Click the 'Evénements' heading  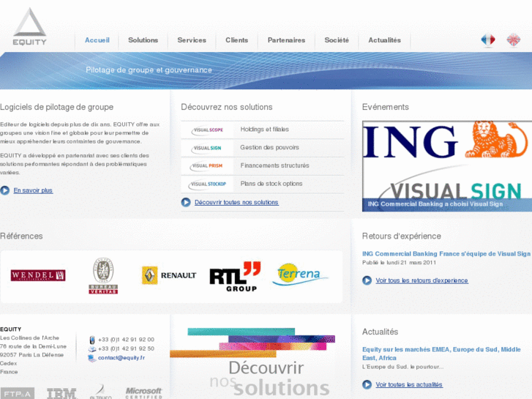click(x=386, y=107)
